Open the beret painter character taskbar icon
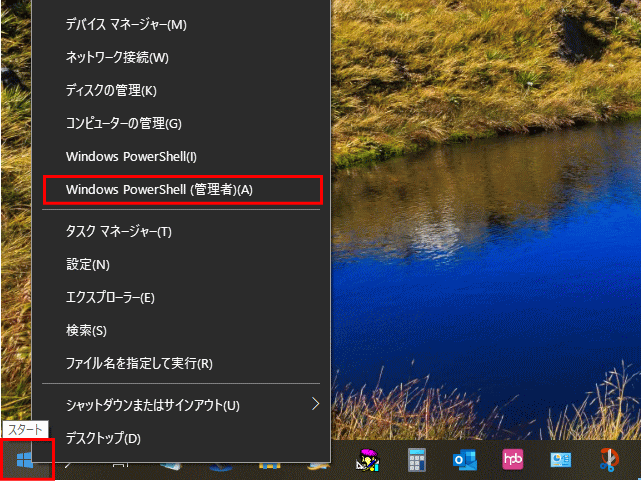Viewport: 641px width, 481px height. [368, 460]
